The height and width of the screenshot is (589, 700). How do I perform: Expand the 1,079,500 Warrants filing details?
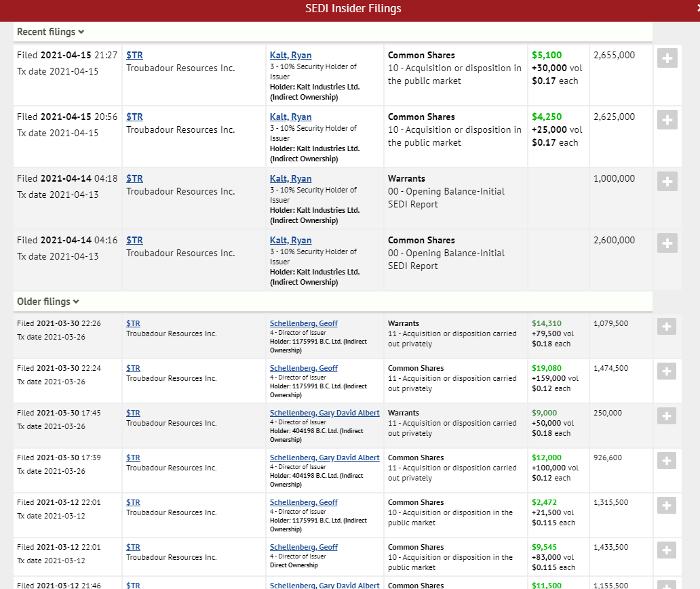[x=667, y=327]
